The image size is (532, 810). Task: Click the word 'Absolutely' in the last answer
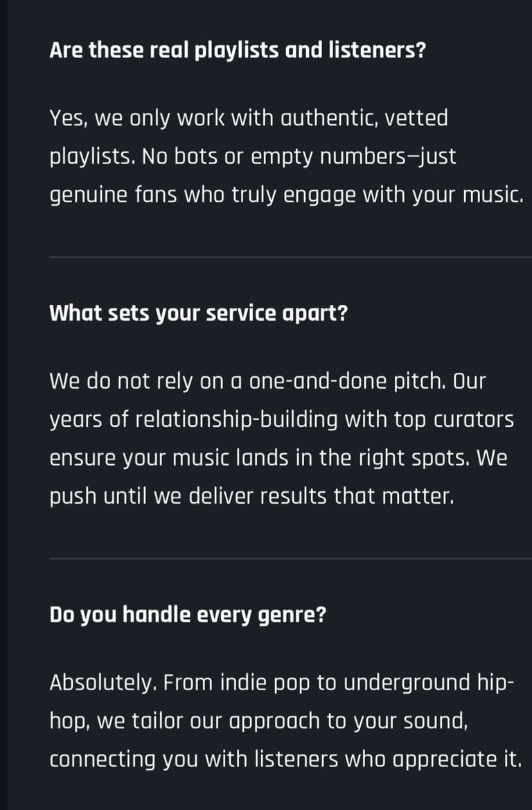[103, 683]
